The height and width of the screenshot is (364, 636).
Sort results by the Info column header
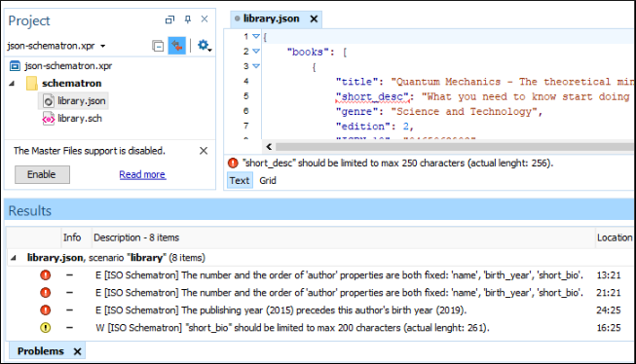(x=72, y=237)
